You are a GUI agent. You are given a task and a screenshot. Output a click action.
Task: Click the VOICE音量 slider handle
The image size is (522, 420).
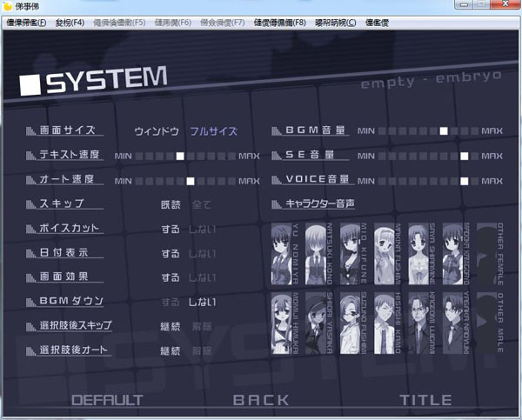click(x=464, y=181)
